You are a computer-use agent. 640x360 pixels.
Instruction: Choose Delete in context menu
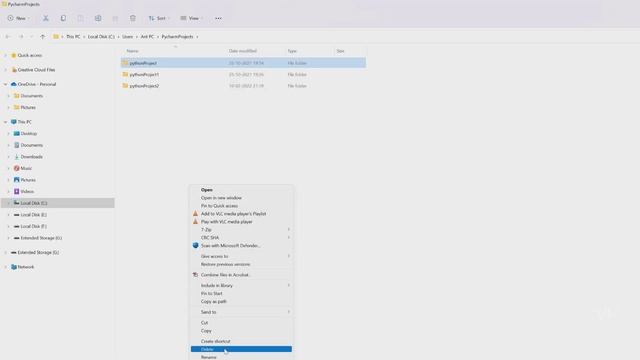pyautogui.click(x=241, y=349)
